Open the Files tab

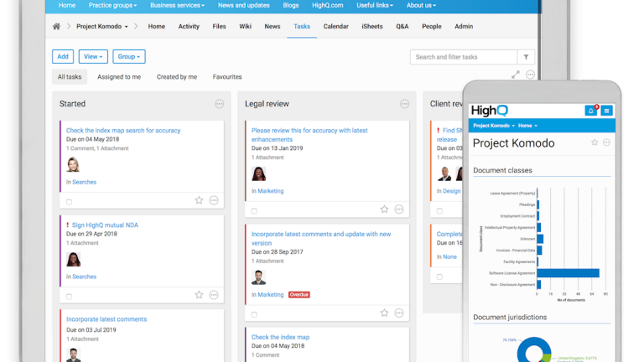(x=219, y=26)
